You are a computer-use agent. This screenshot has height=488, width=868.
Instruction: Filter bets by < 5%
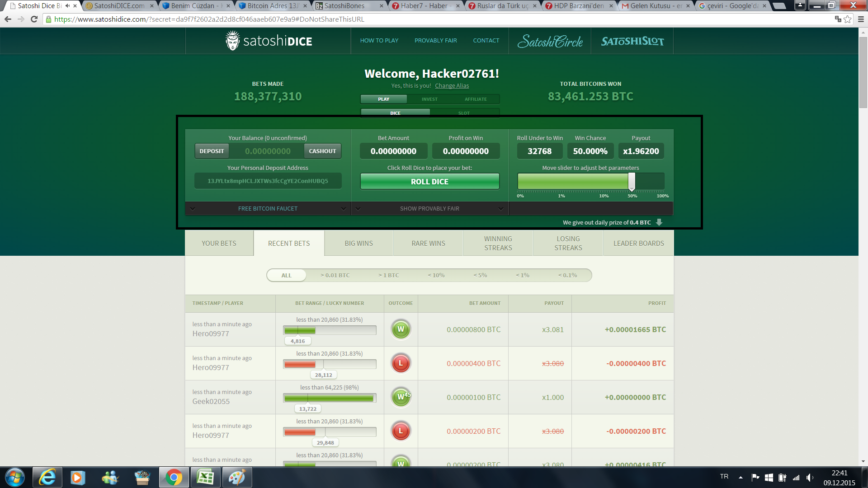coord(480,275)
